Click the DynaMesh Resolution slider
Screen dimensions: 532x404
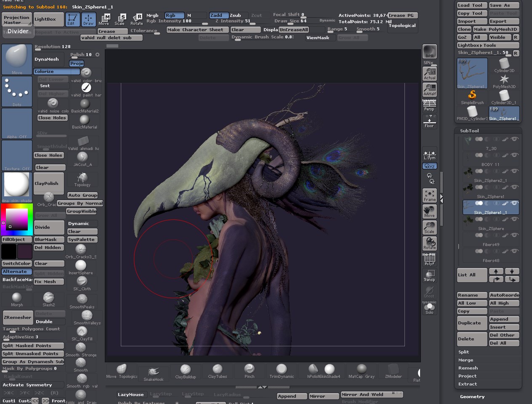(x=53, y=47)
